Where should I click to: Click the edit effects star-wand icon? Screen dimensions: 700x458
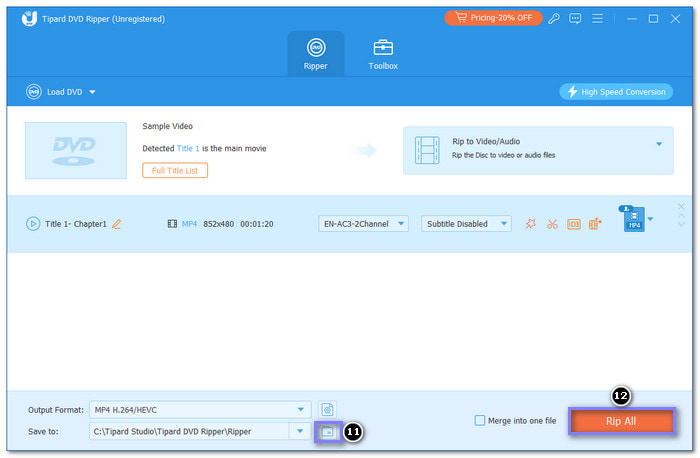pos(530,224)
